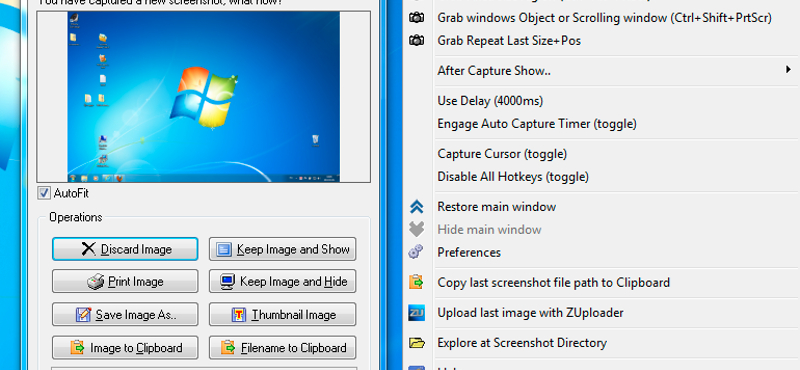Click the Thumbnail Image button
The height and width of the screenshot is (370, 800).
click(x=282, y=314)
